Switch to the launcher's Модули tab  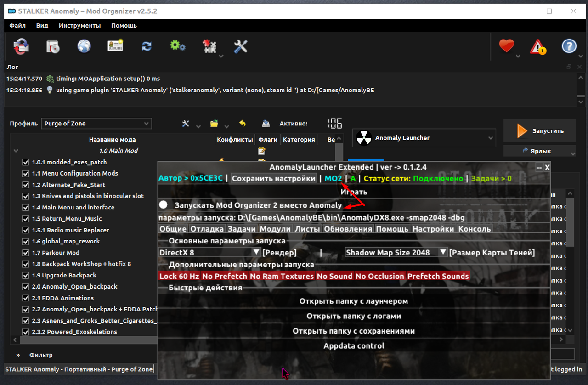tap(275, 229)
